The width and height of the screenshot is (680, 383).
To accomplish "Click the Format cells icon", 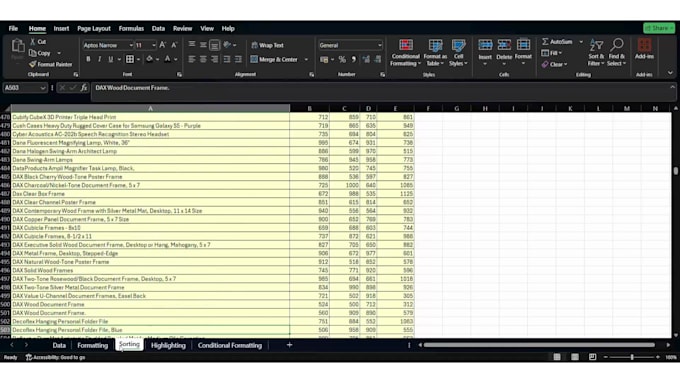I will (x=523, y=45).
